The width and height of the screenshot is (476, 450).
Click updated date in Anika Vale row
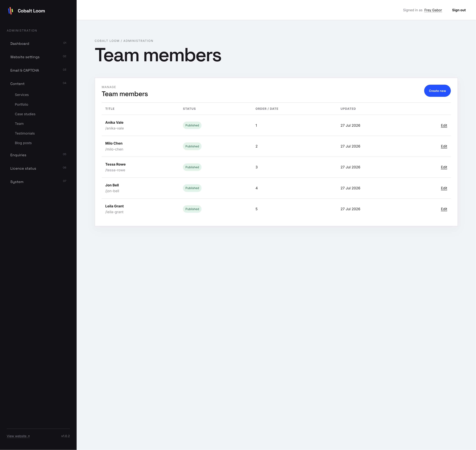point(350,125)
